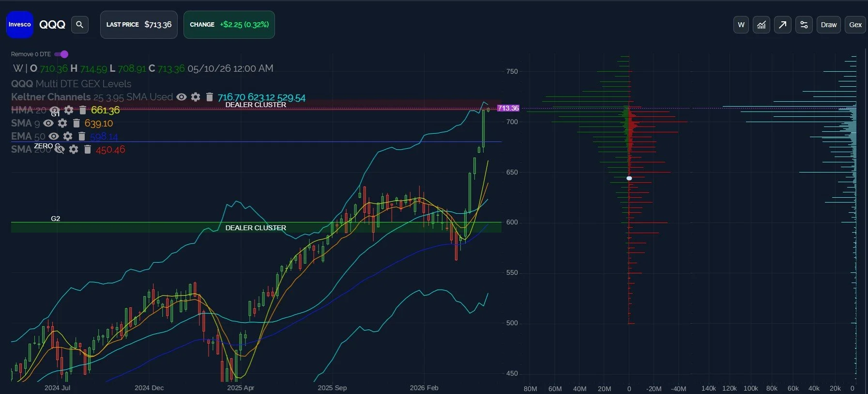Viewport: 868px width, 394px height.
Task: Open EMA 50 gear settings
Action: click(68, 136)
